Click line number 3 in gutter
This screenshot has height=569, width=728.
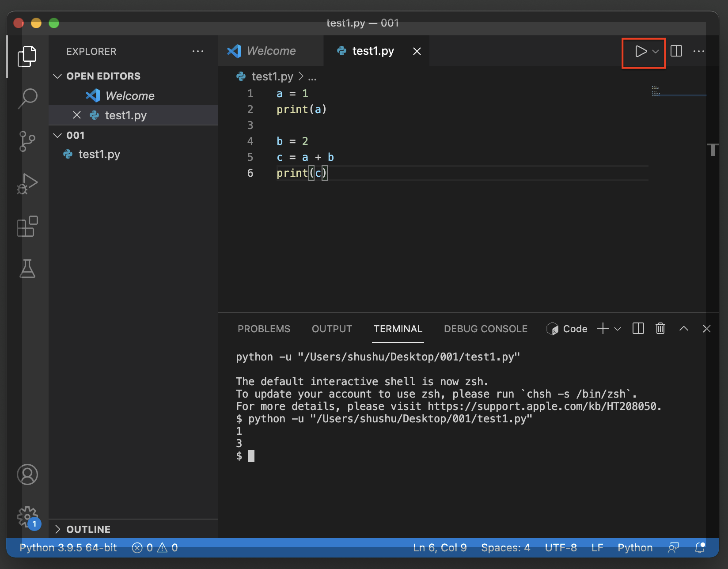tap(250, 125)
